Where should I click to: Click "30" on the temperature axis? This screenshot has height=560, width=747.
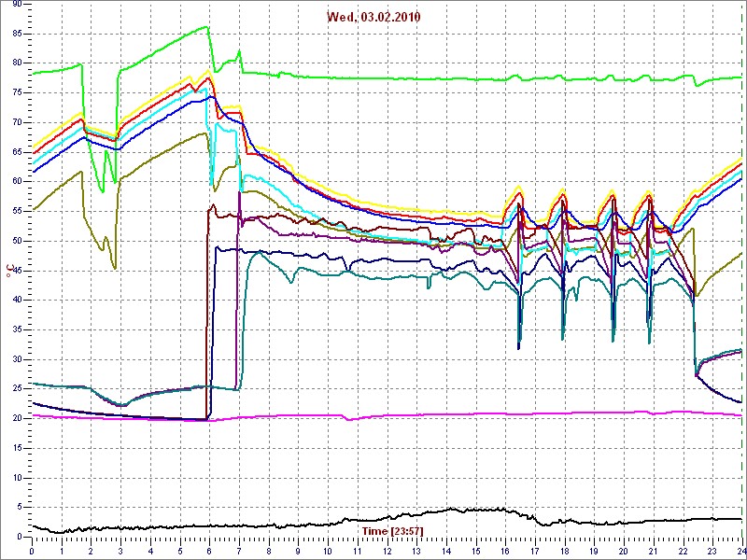click(x=17, y=359)
